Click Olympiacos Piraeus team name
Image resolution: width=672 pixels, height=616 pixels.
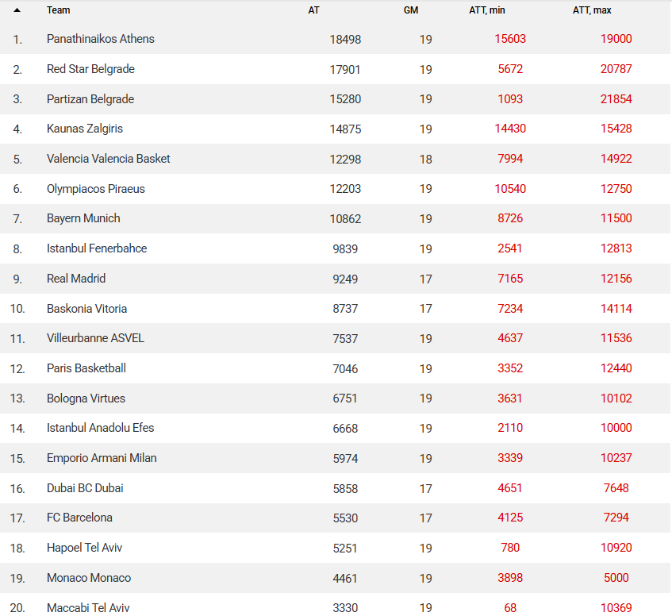96,189
